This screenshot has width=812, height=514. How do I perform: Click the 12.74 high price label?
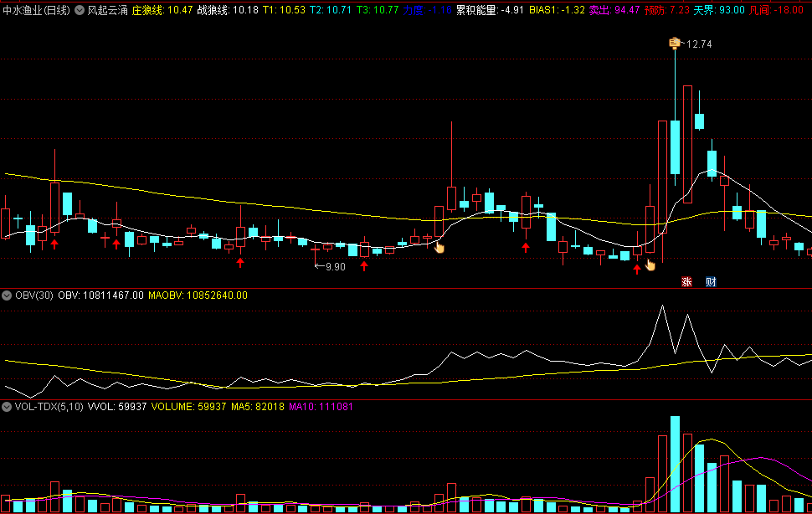pos(699,44)
